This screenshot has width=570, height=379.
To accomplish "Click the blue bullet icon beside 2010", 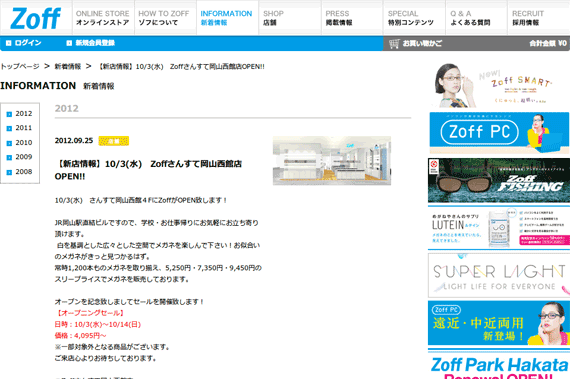I will 9,143.
